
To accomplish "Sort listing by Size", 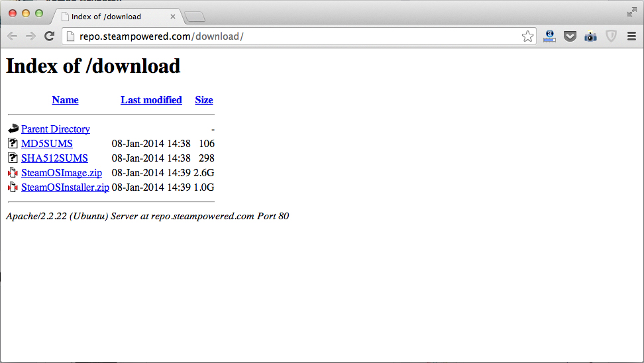I will tap(203, 100).
